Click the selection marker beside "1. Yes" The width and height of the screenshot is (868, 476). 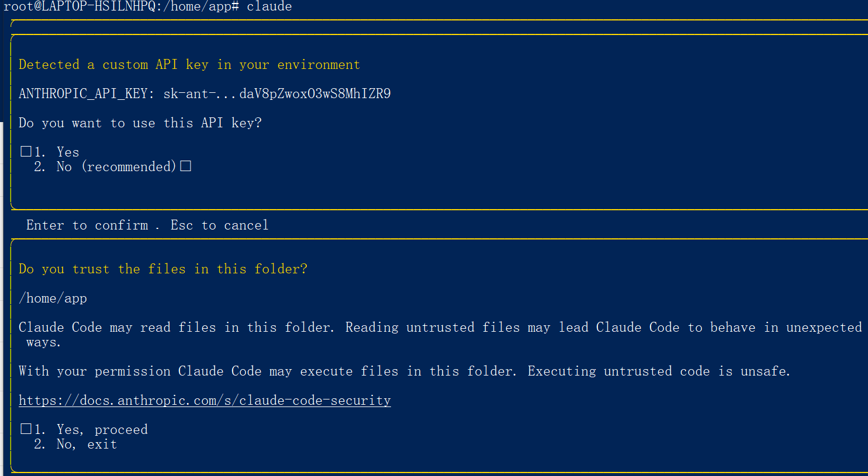(x=26, y=152)
